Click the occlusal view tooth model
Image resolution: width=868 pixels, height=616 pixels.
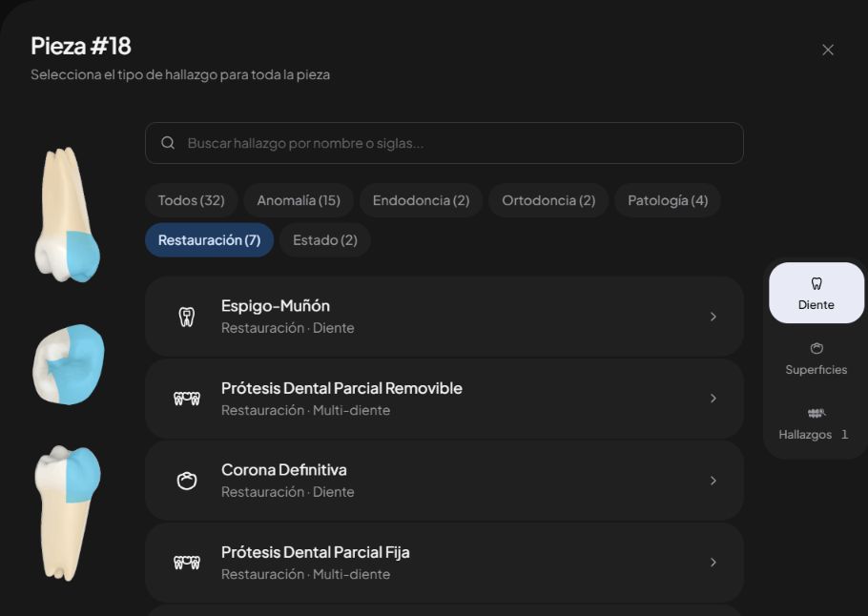pyautogui.click(x=70, y=364)
